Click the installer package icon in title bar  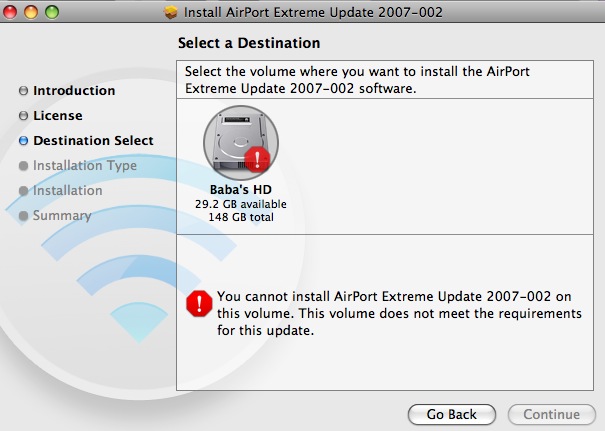(171, 12)
